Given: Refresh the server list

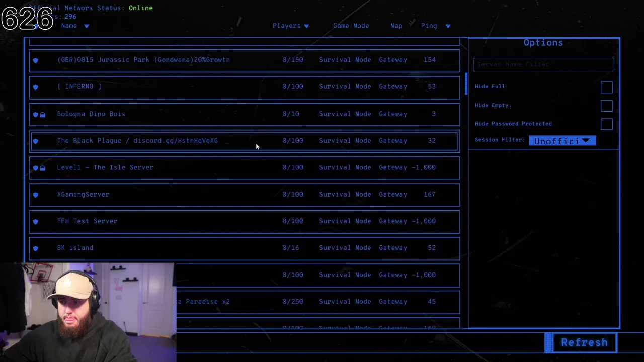Looking at the screenshot, I should (584, 342).
